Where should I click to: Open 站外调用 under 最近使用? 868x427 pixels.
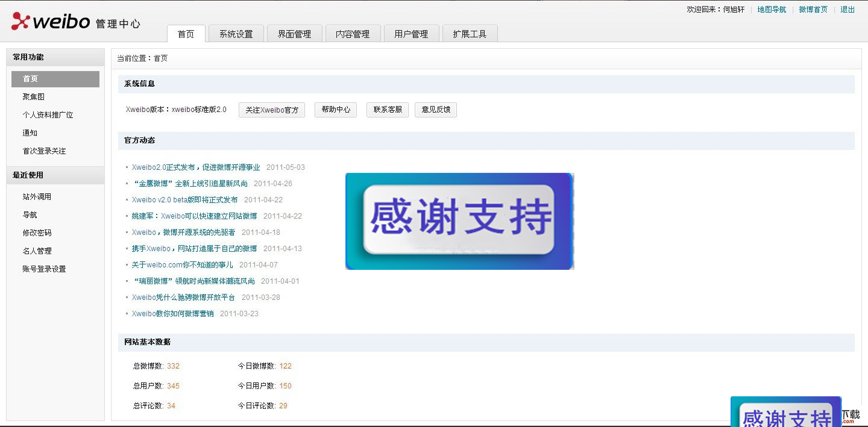(37, 197)
